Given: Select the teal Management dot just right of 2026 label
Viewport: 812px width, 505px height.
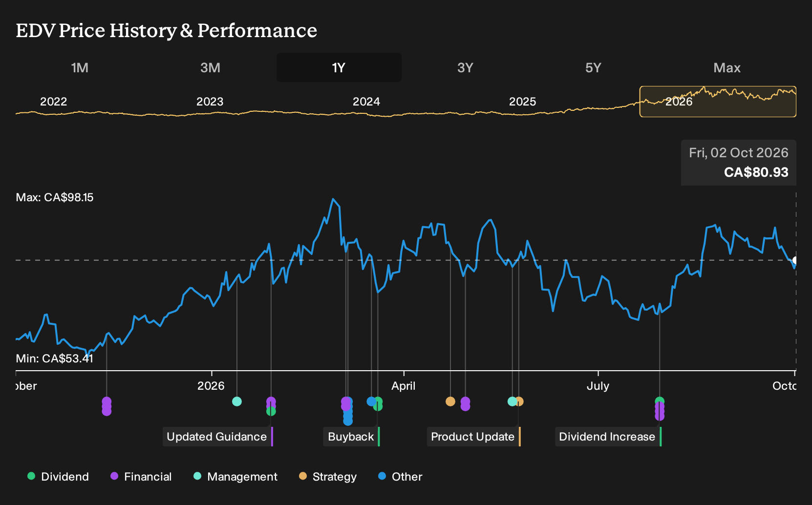Looking at the screenshot, I should 237,401.
